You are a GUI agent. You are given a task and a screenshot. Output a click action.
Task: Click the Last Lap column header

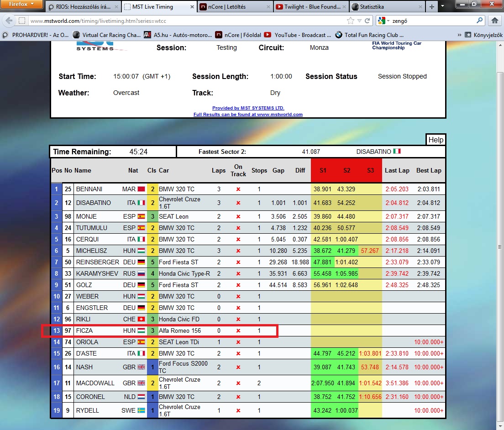pos(397,170)
